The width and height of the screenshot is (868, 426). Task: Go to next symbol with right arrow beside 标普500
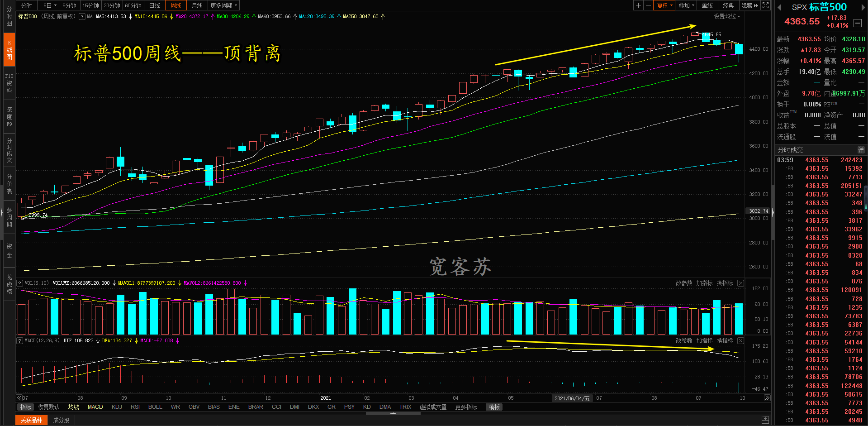(864, 7)
